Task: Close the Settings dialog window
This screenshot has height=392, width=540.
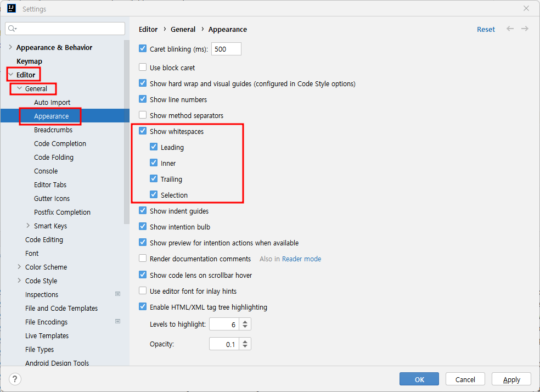Action: (x=526, y=8)
